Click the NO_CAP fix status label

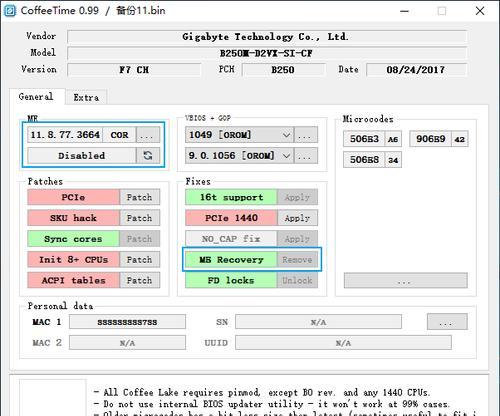tap(231, 239)
